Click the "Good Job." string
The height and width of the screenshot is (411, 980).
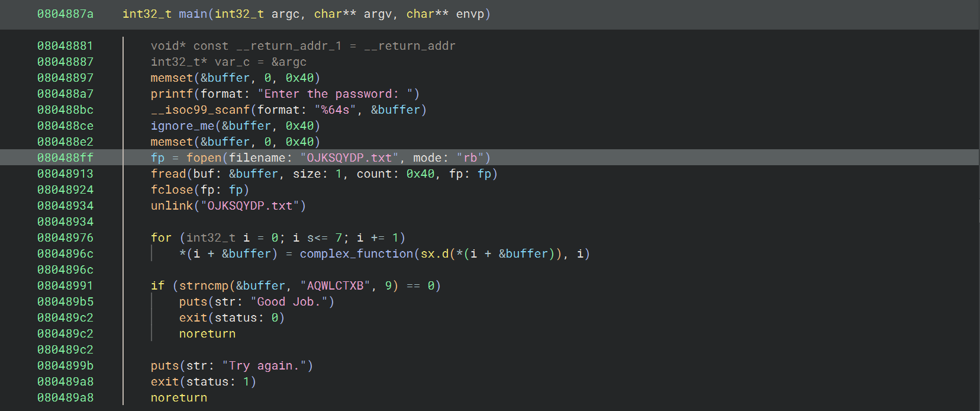point(292,301)
